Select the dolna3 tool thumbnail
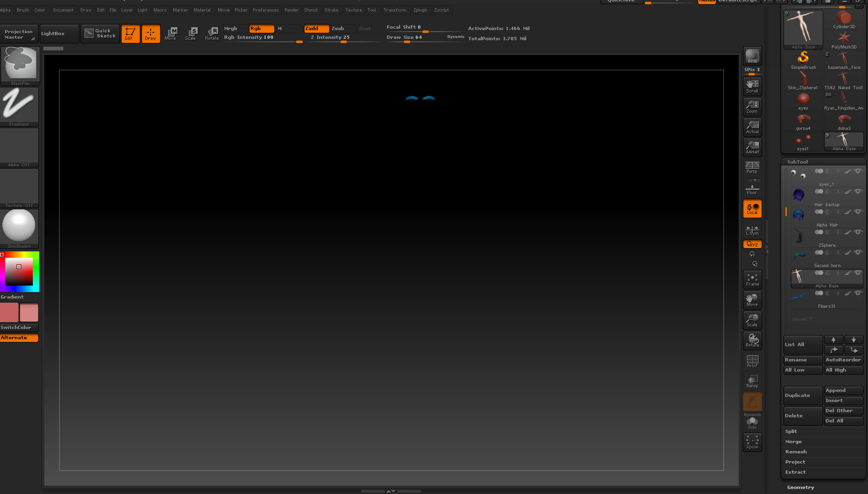The width and height of the screenshot is (868, 494). point(844,121)
